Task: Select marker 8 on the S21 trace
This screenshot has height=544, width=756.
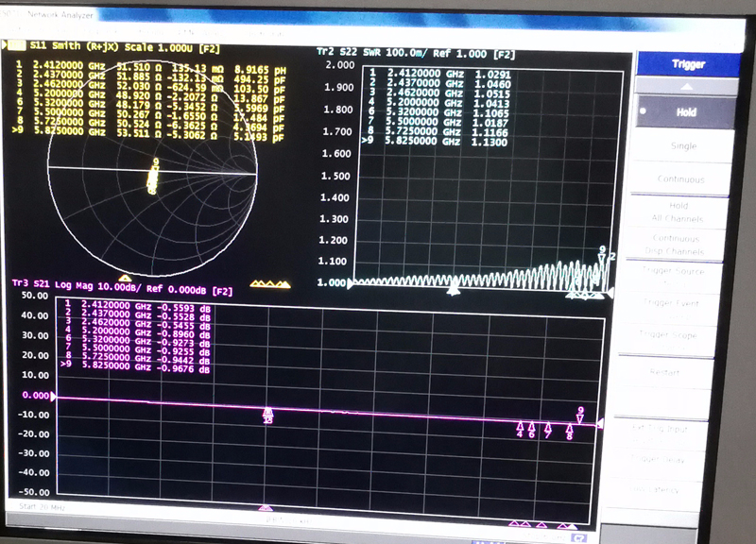Action: (569, 432)
